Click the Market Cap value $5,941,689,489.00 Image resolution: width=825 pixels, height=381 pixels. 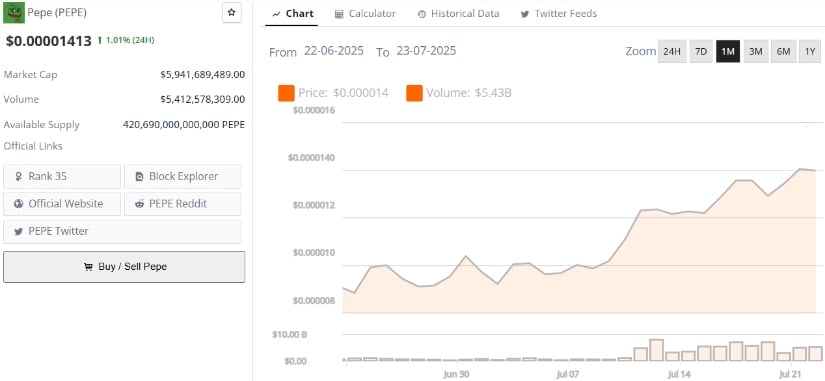[x=203, y=75]
